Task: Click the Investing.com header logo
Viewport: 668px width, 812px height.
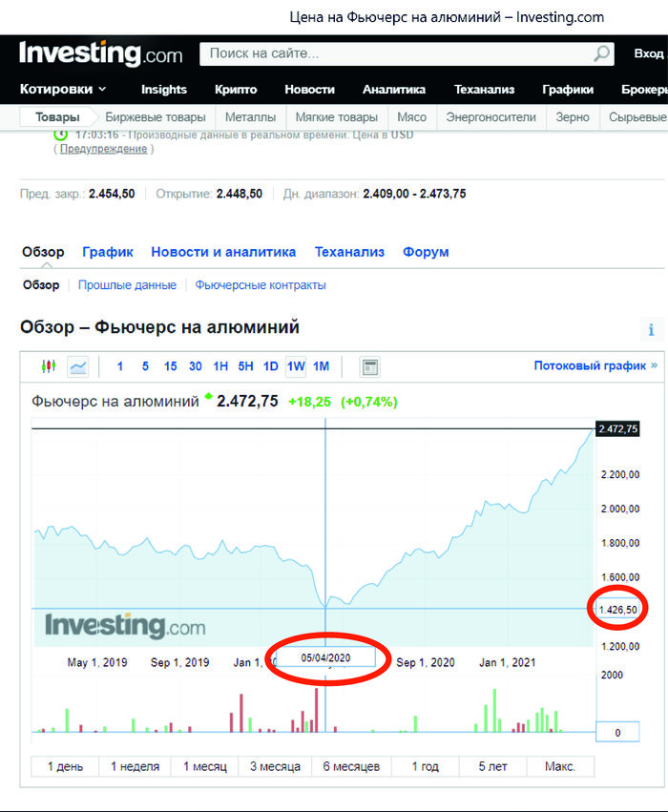Action: tap(100, 53)
